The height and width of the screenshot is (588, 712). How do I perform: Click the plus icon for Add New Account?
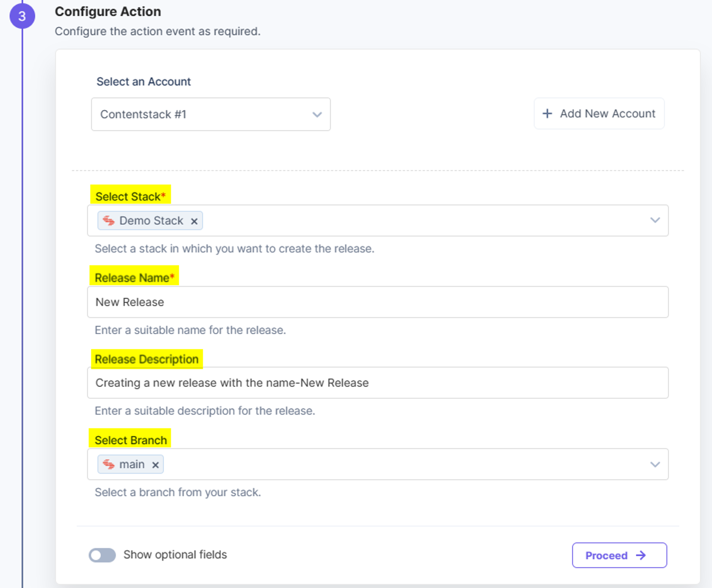click(x=547, y=113)
